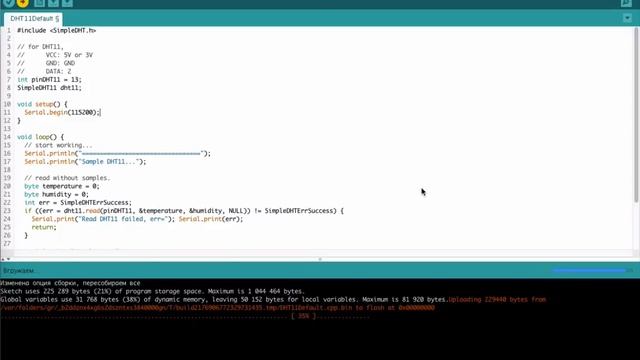Screen dimensions: 640x360
Task: Click the orange "Uploading 229440 bytes" console text
Action: pos(497,300)
